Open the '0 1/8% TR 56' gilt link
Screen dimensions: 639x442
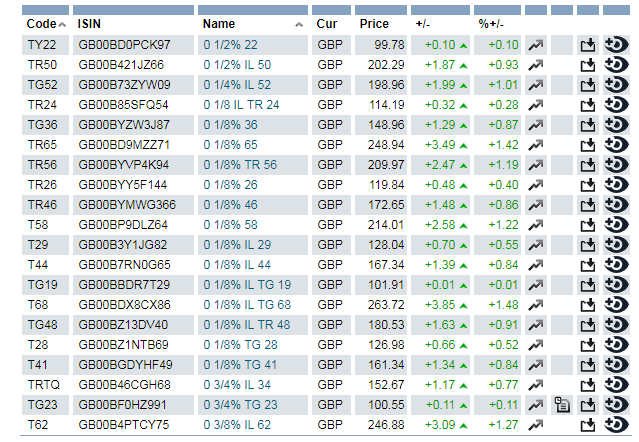click(x=240, y=165)
